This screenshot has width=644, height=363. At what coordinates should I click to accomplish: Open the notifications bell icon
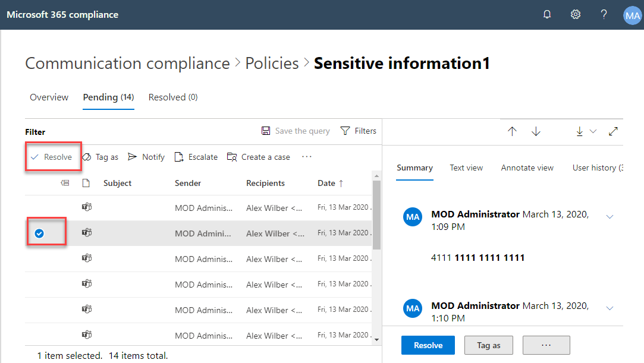pos(547,15)
